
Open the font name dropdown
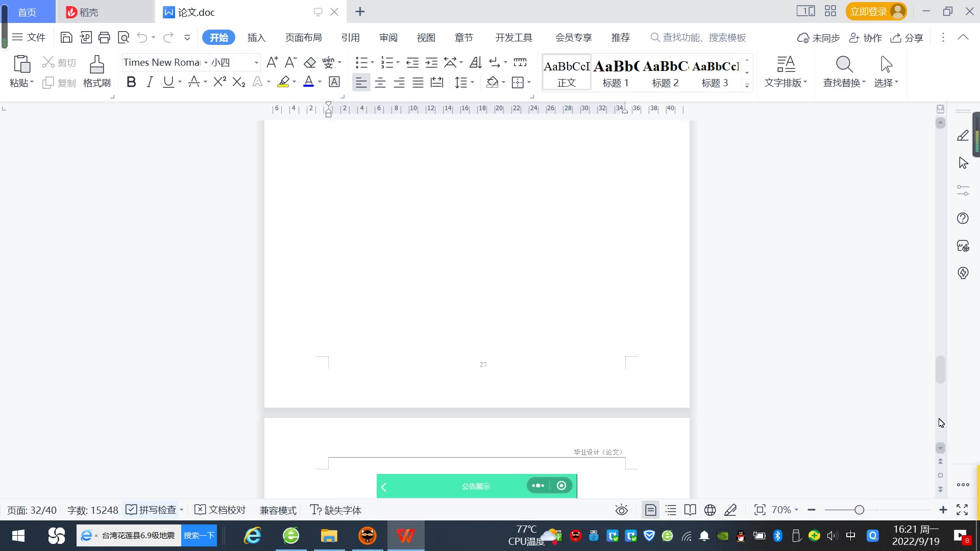click(206, 63)
